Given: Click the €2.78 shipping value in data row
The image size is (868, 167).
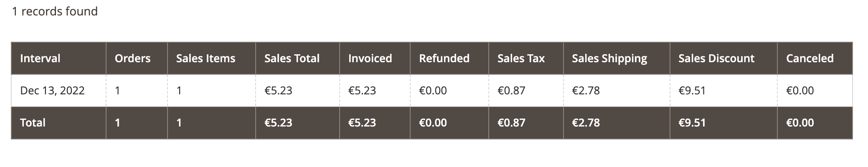Looking at the screenshot, I should [x=586, y=91].
